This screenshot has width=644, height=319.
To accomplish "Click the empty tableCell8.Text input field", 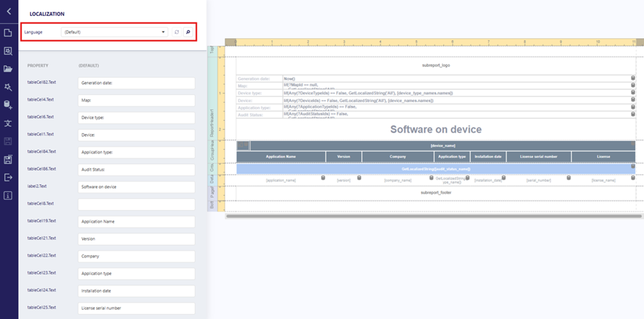I will coord(136,205).
